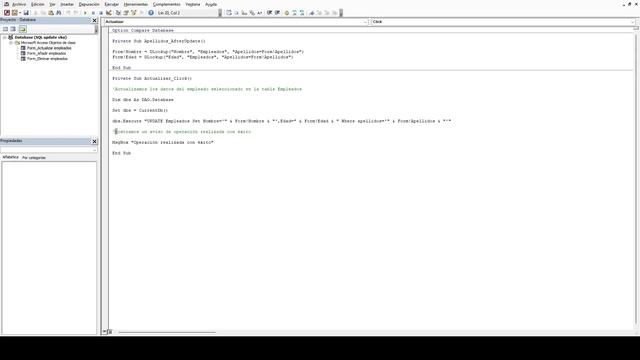Viewport: 640px width, 360px height.
Task: Click the Quick Info icon
Action: tap(244, 13)
